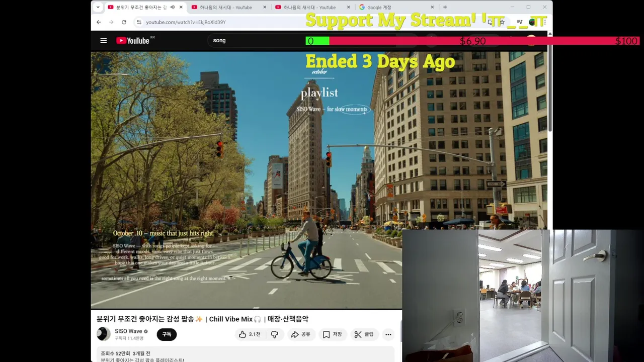Open a new browser tab
Viewport: 644px width, 362px height.
(x=445, y=7)
